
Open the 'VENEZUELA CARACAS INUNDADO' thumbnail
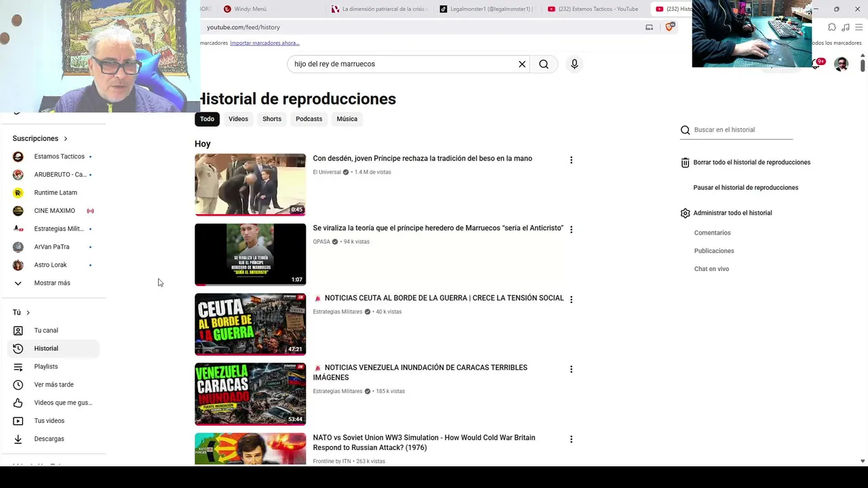click(250, 394)
